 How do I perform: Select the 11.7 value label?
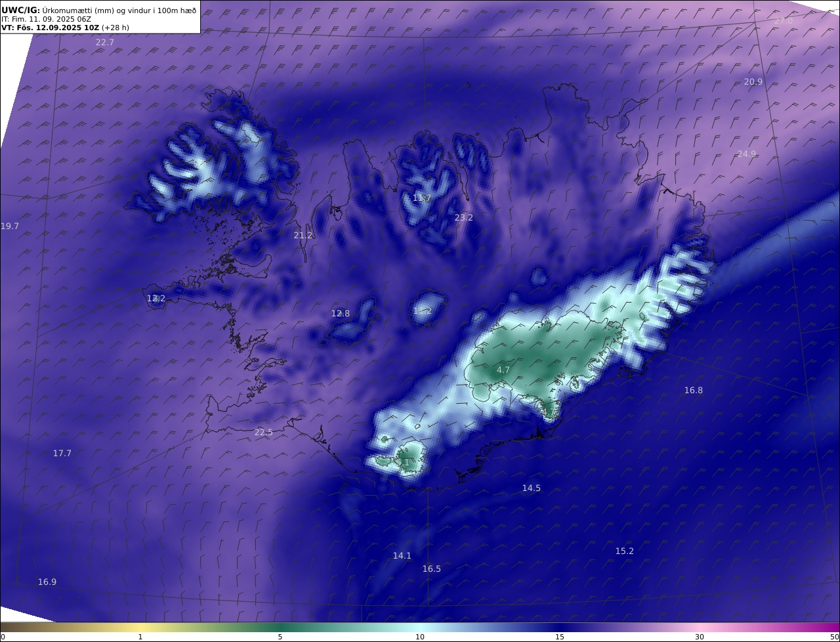click(x=422, y=198)
